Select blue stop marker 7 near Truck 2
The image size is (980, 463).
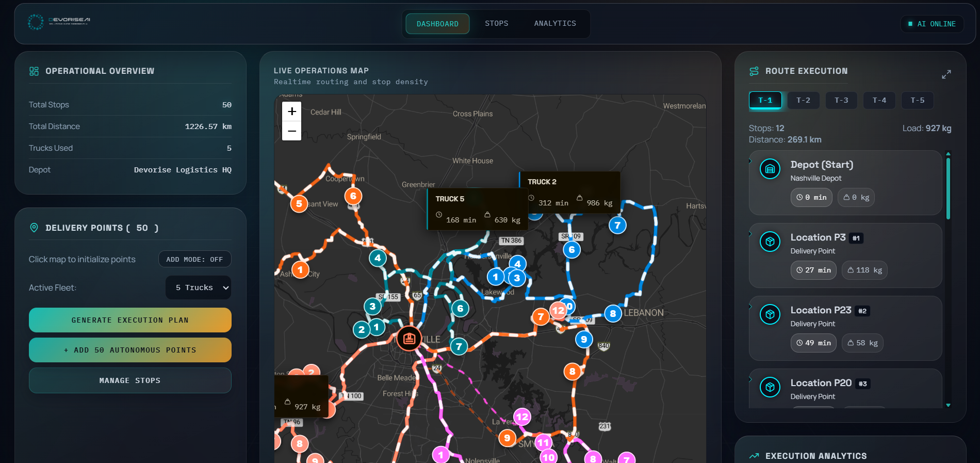pyautogui.click(x=617, y=225)
